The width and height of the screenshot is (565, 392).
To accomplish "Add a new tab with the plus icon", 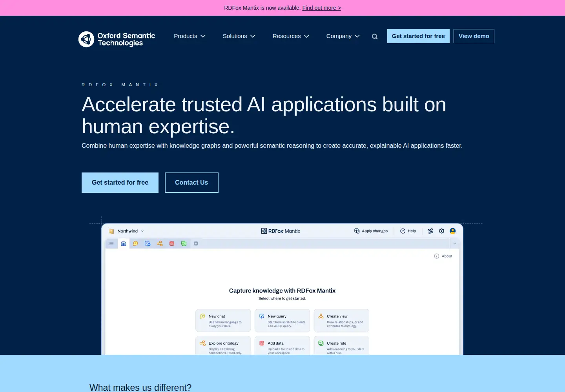I will click(x=196, y=243).
